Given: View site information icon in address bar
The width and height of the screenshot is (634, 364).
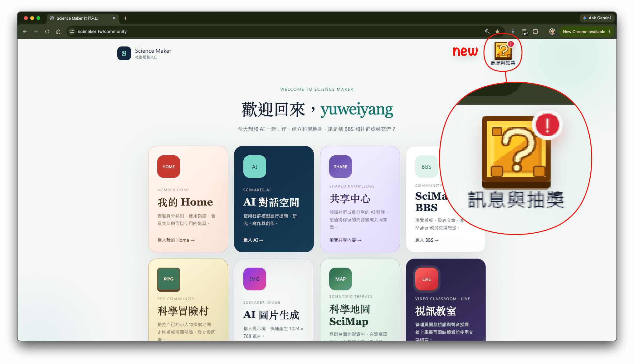Looking at the screenshot, I should pyautogui.click(x=72, y=32).
